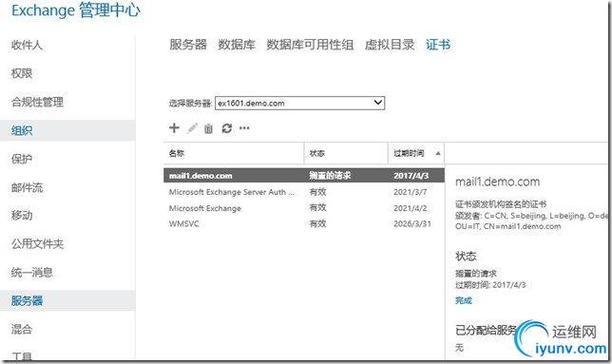
Task: Open 保护 in the sidebar
Action: pos(22,159)
